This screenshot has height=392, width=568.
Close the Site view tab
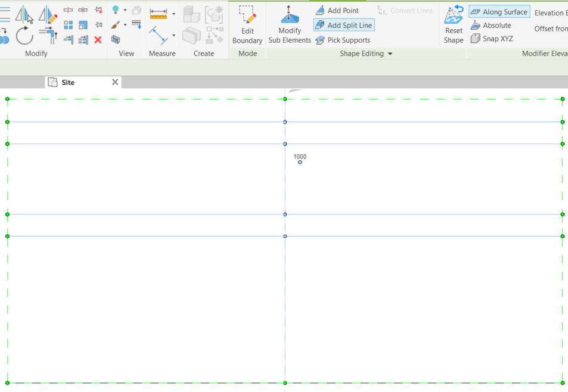click(x=115, y=82)
